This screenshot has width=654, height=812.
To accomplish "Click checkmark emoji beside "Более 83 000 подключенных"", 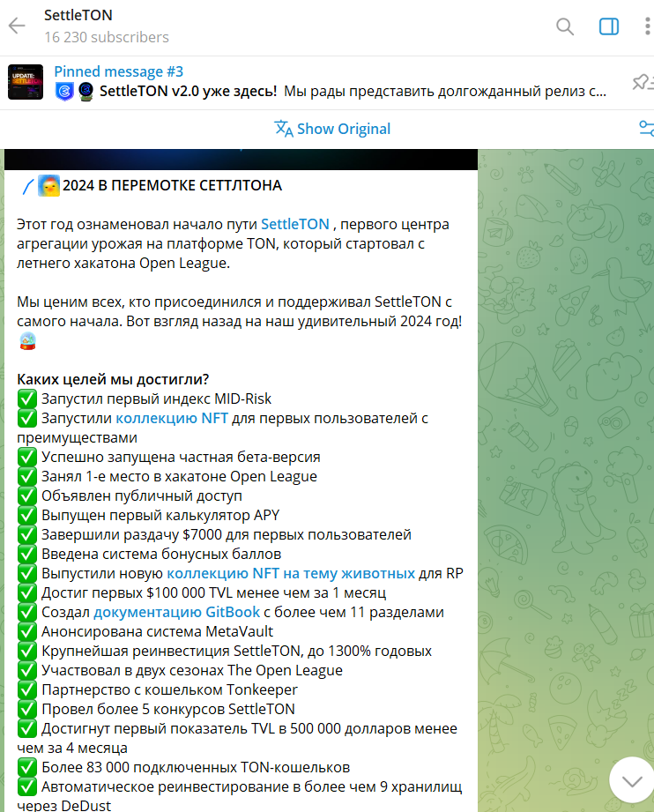I will (27, 767).
